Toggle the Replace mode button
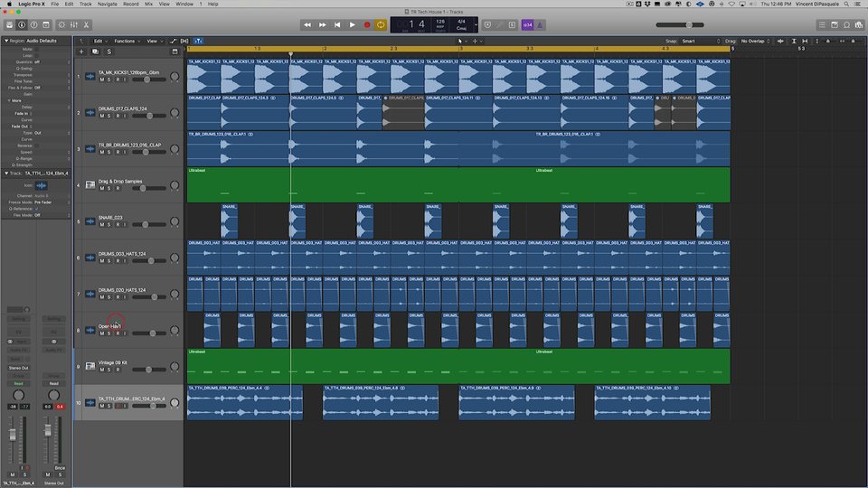This screenshot has height=488, width=868. pyautogui.click(x=487, y=25)
